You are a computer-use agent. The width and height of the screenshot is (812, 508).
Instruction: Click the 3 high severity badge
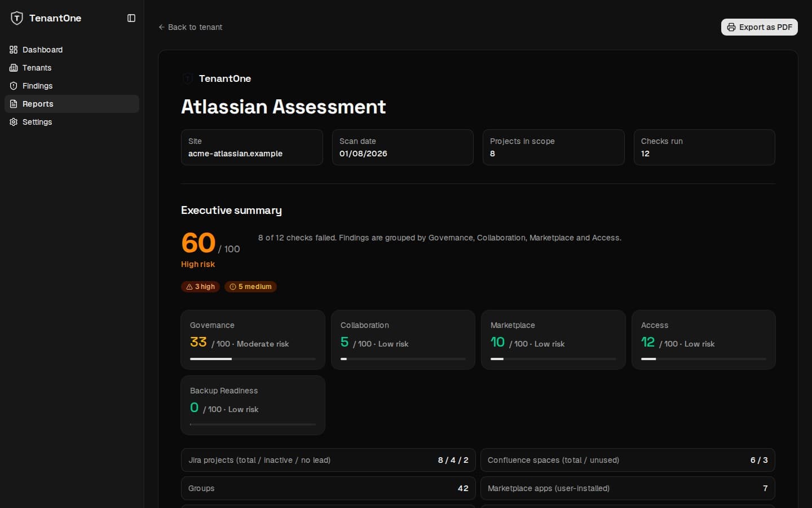coord(200,287)
